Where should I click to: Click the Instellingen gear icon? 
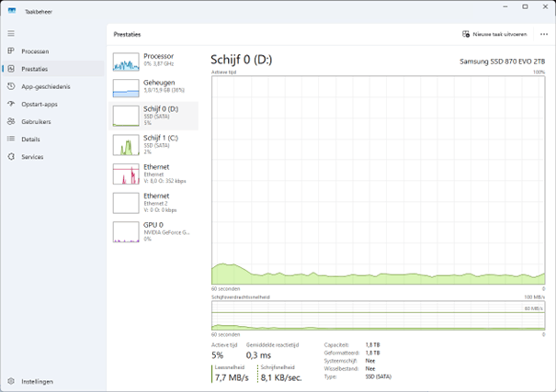[11, 381]
